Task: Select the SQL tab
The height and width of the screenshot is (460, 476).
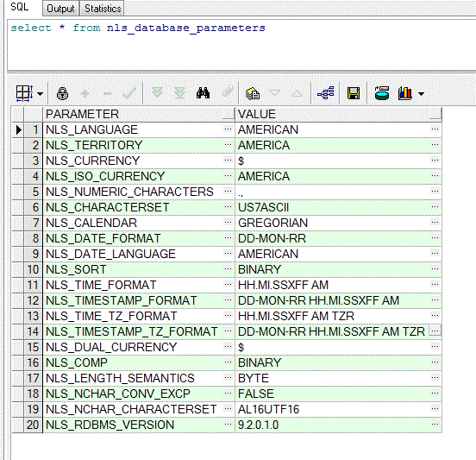Action: tap(20, 7)
